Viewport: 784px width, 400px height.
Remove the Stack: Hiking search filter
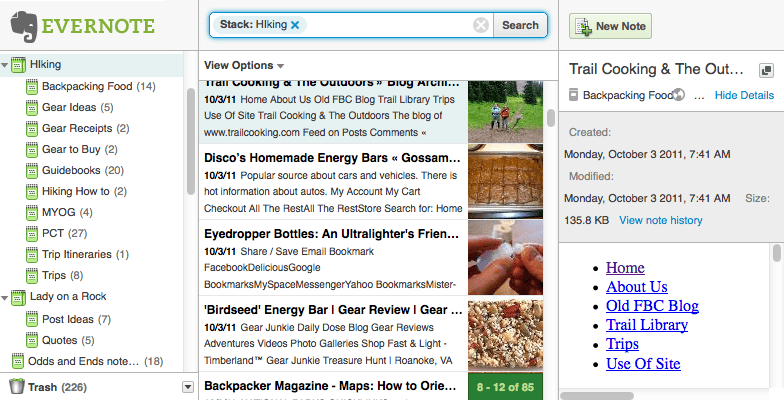pyautogui.click(x=295, y=25)
